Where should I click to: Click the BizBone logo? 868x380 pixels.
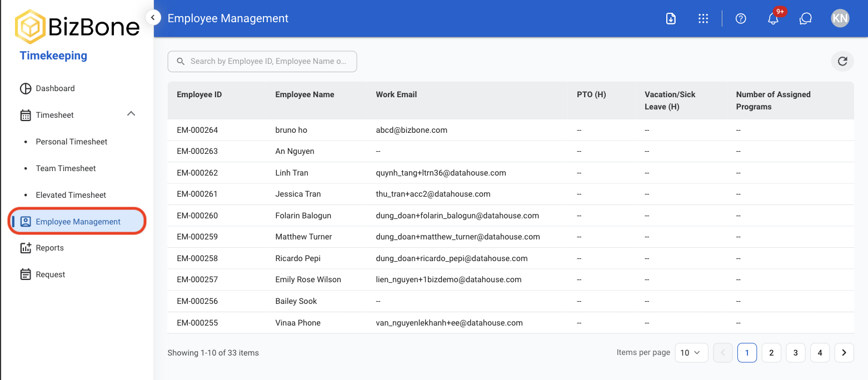[77, 26]
